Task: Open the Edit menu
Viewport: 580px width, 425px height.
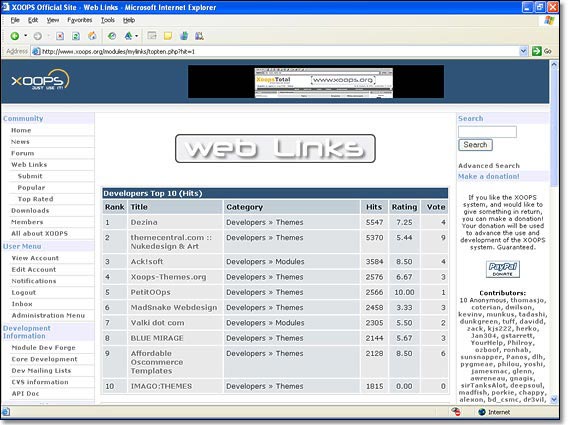Action: pyautogui.click(x=33, y=20)
